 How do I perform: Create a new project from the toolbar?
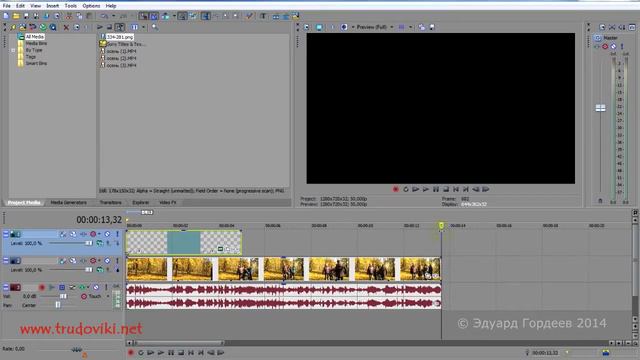6,16
